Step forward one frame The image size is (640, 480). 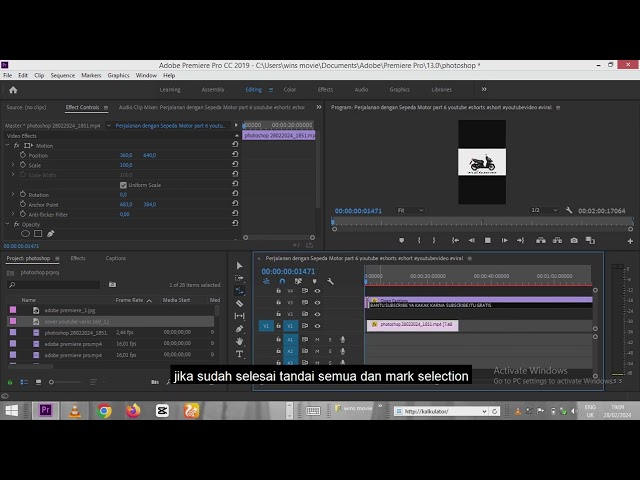coord(504,240)
